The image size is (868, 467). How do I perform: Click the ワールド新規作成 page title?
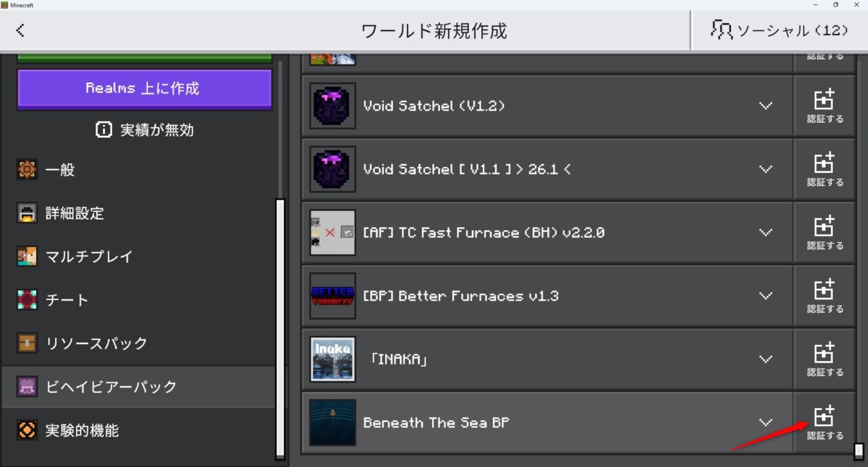pyautogui.click(x=434, y=31)
